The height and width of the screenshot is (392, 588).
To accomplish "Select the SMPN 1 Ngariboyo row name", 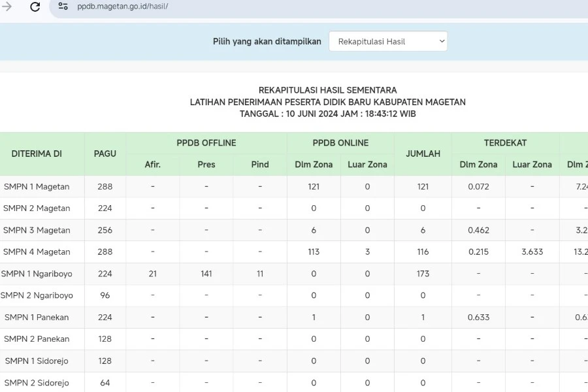I will (37, 274).
